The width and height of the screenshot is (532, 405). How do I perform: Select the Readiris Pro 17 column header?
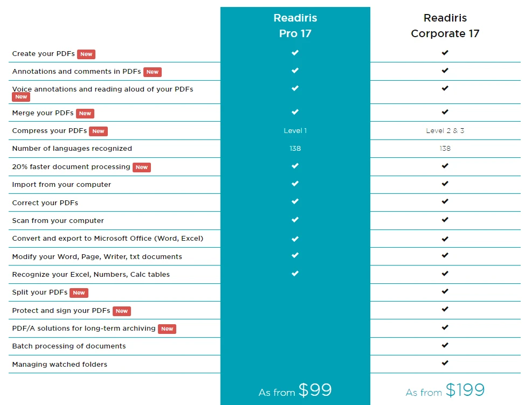(295, 25)
